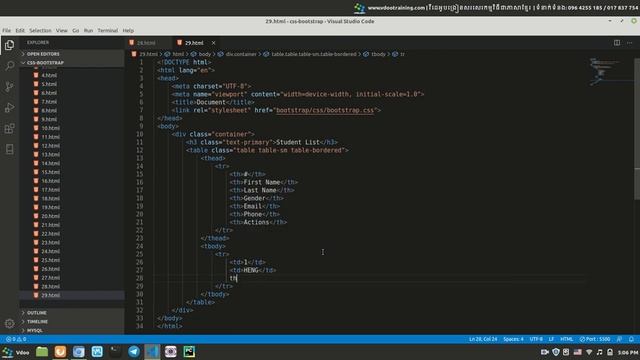Switch to the 28.html editor tab
The height and width of the screenshot is (360, 640).
click(x=147, y=43)
